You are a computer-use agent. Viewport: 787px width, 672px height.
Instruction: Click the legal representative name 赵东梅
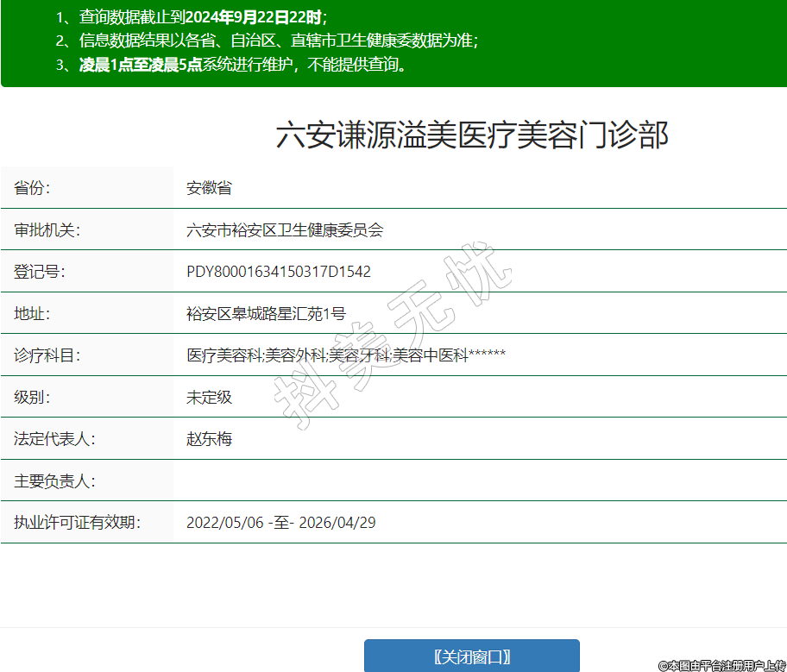[x=209, y=439]
